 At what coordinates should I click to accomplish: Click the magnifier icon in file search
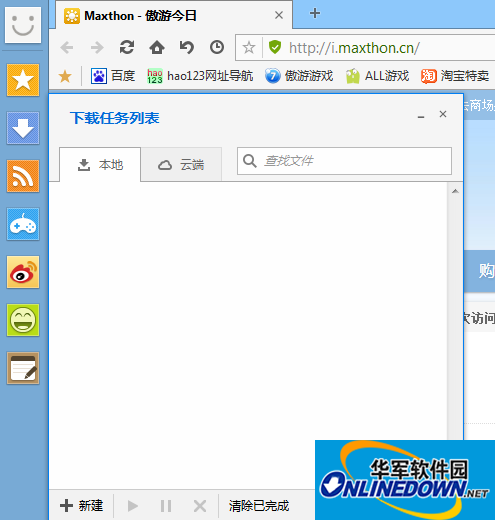250,161
